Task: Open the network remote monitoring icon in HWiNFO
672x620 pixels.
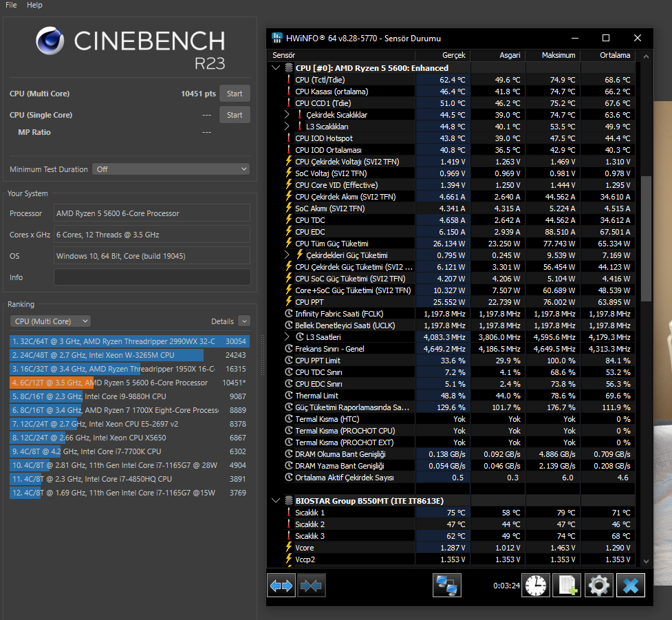Action: (446, 586)
